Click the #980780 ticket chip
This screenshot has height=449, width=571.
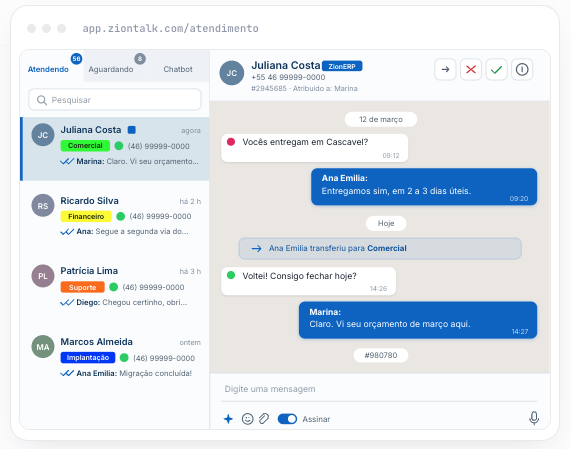(x=381, y=355)
